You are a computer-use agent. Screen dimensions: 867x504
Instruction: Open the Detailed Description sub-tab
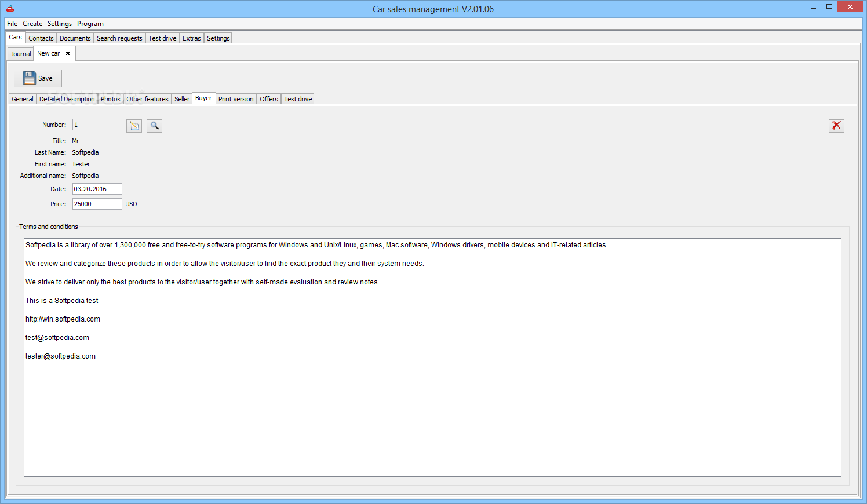pyautogui.click(x=67, y=99)
